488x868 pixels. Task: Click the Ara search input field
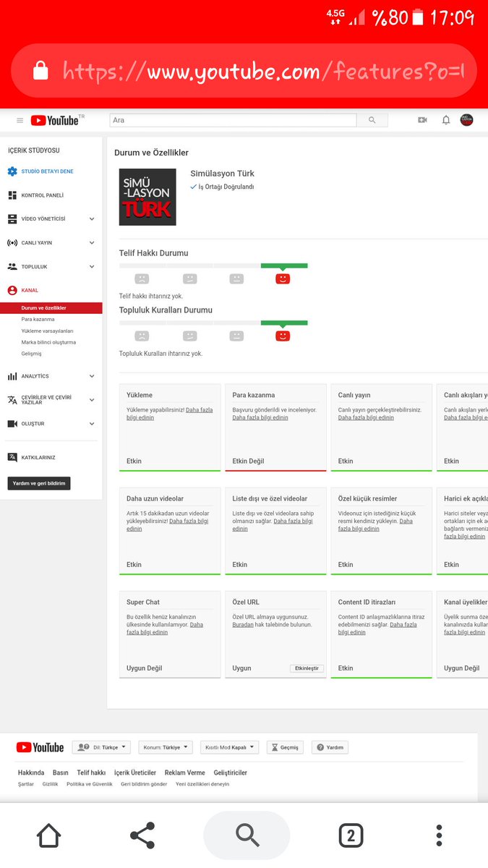click(x=234, y=120)
